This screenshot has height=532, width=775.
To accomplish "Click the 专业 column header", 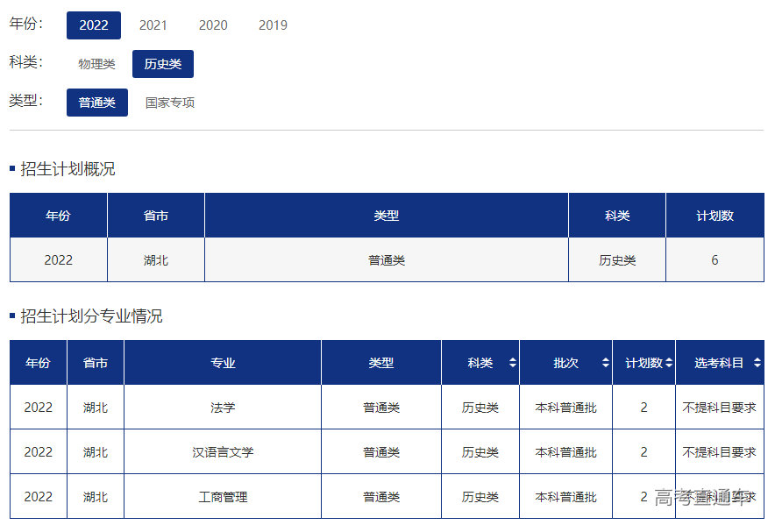I will coord(223,363).
